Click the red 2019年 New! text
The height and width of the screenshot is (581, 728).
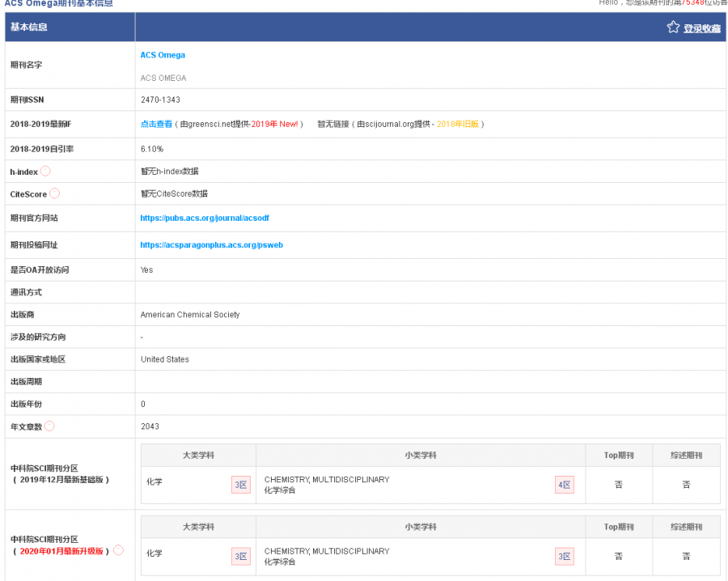(275, 124)
